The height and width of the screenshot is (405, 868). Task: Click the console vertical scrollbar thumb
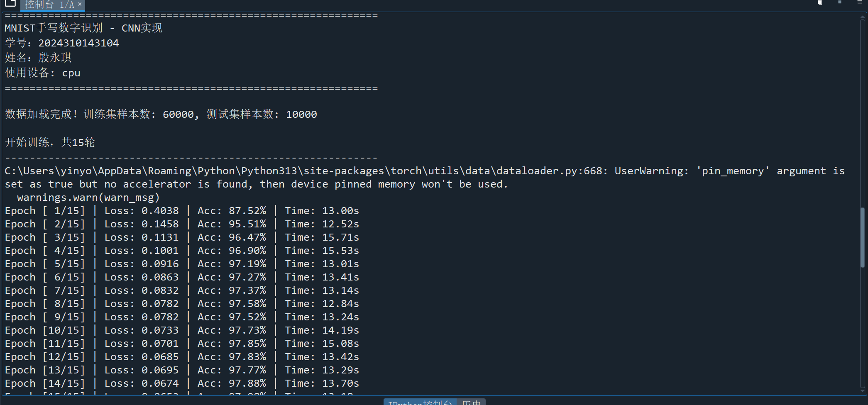(x=862, y=237)
